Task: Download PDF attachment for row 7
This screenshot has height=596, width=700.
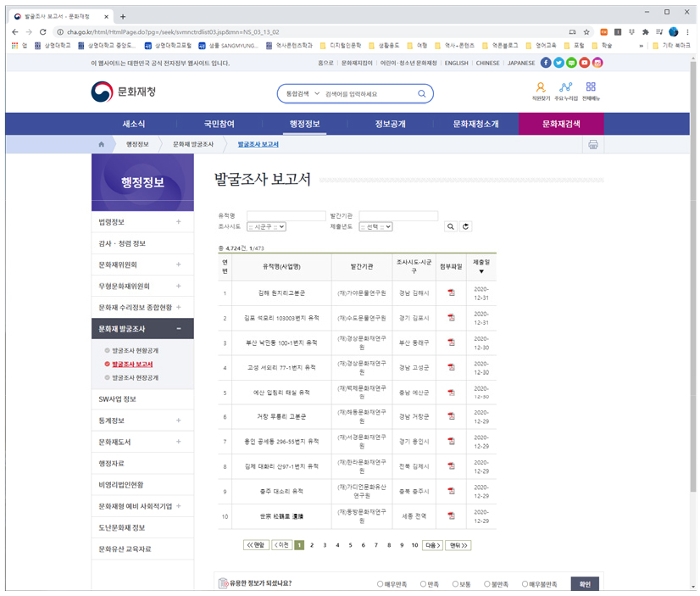Action: (452, 441)
